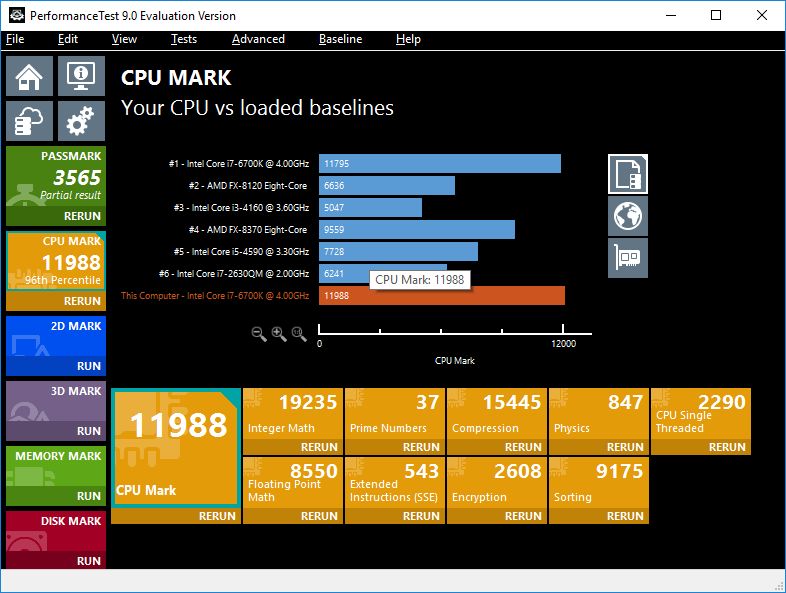The image size is (786, 593).
Task: Rerun the large CPU Mark tile test
Action: click(176, 516)
